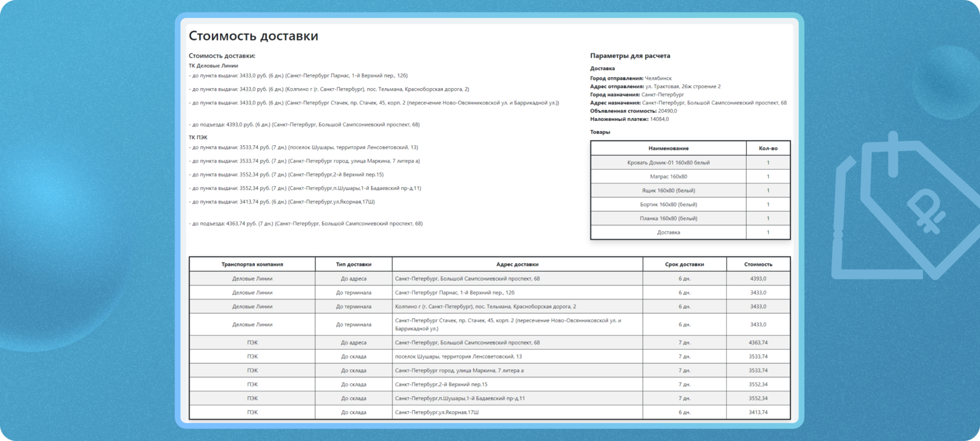Viewport: 980px width, 441px height.
Task: Click the "Город отправления: Челябинск" line
Action: tap(631, 78)
